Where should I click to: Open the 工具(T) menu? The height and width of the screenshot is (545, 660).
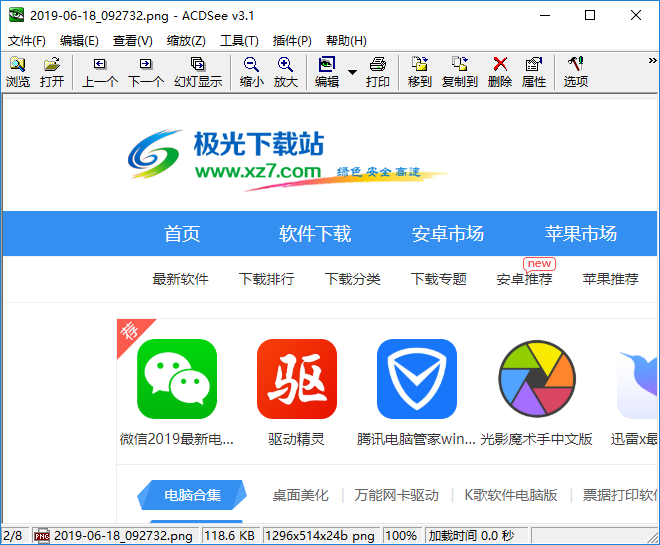[239, 41]
